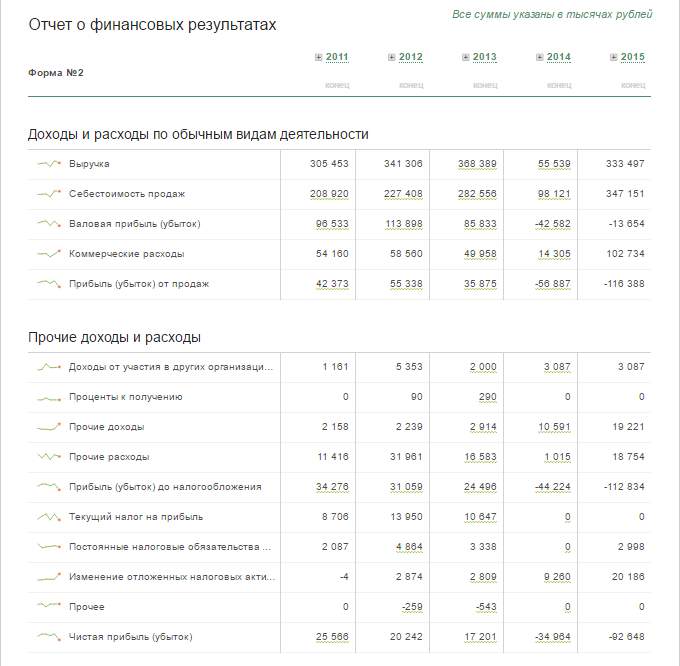This screenshot has height=666, width=680.
Task: Select the Форма №2 label
Action: point(56,72)
